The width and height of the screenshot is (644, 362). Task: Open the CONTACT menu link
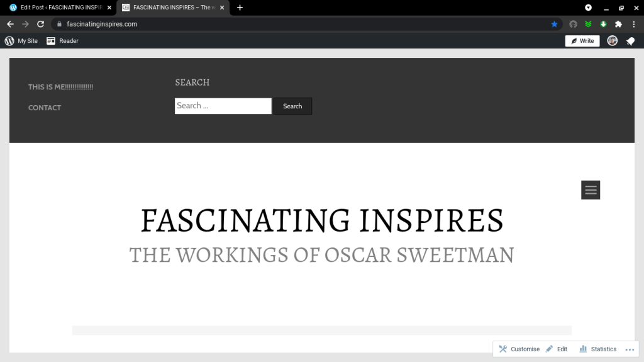point(45,108)
